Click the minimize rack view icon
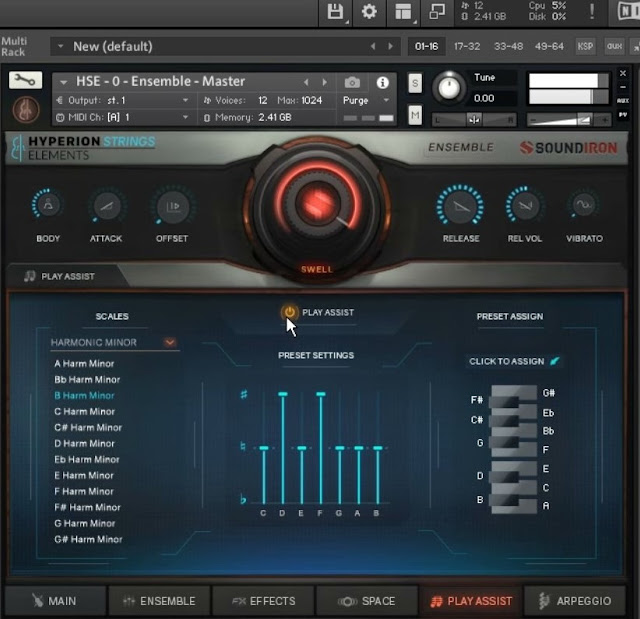Viewport: 640px width, 619px height. pyautogui.click(x=437, y=11)
